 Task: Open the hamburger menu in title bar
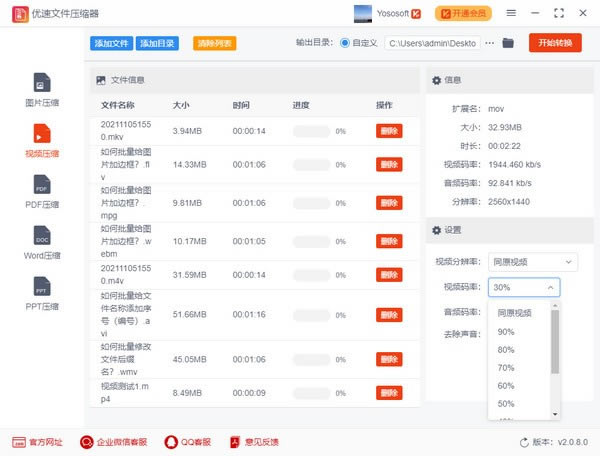click(511, 13)
